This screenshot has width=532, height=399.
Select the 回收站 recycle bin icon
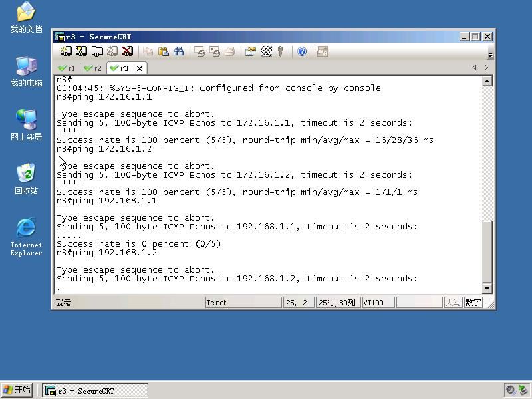[26, 179]
